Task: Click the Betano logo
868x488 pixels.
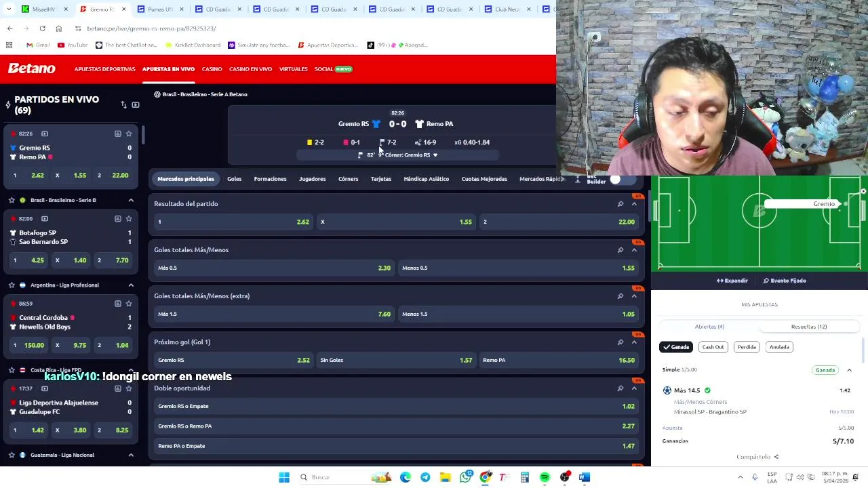Action: pos(32,68)
